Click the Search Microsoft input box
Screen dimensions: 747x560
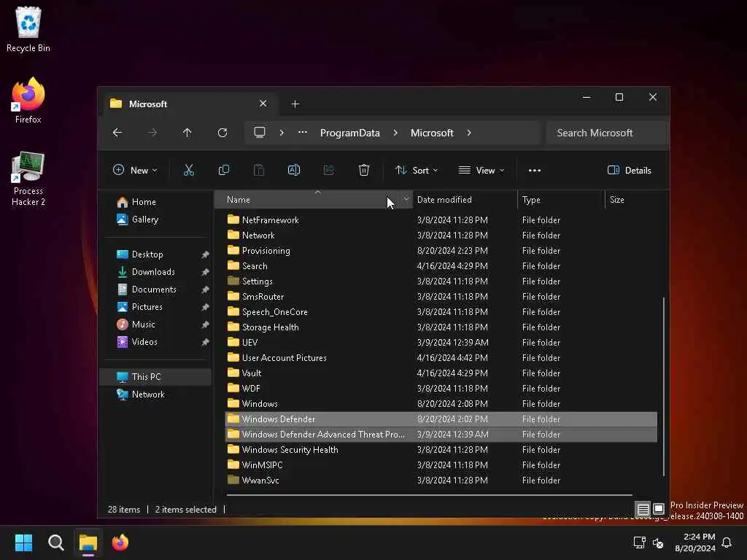coord(608,133)
